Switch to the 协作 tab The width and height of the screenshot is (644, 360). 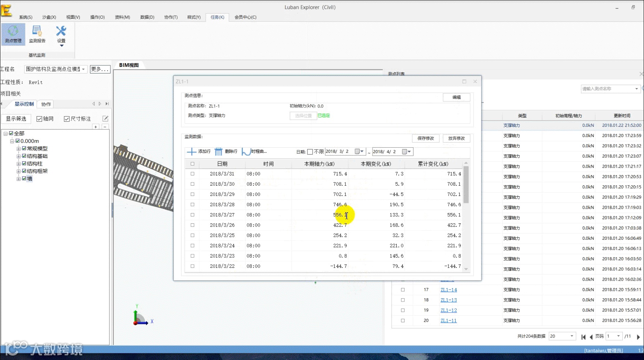[x=46, y=104]
